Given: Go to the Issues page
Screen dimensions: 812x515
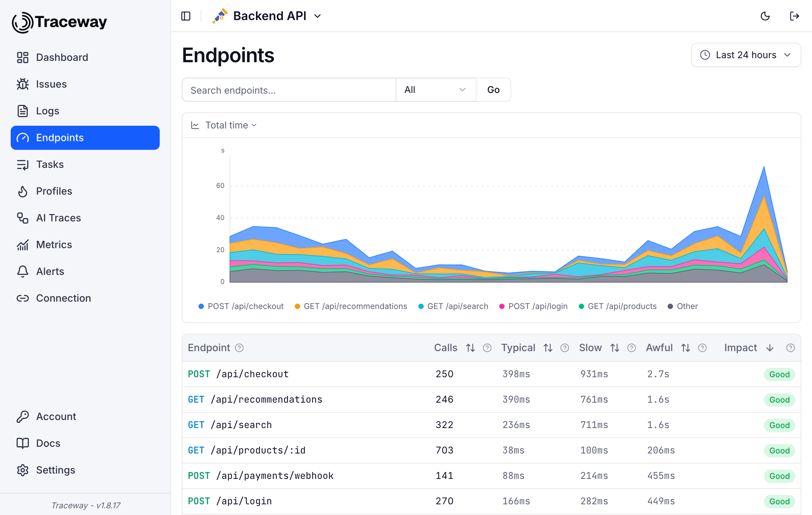Looking at the screenshot, I should [85, 84].
